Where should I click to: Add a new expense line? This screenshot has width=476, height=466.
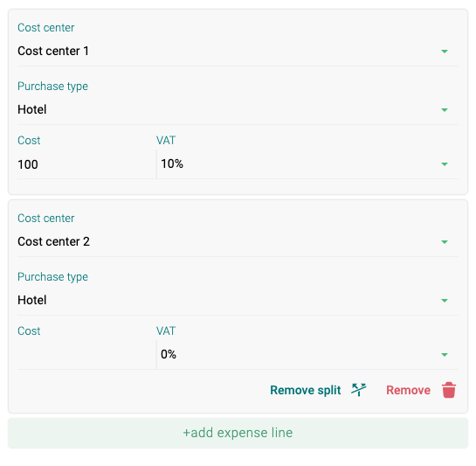click(238, 433)
